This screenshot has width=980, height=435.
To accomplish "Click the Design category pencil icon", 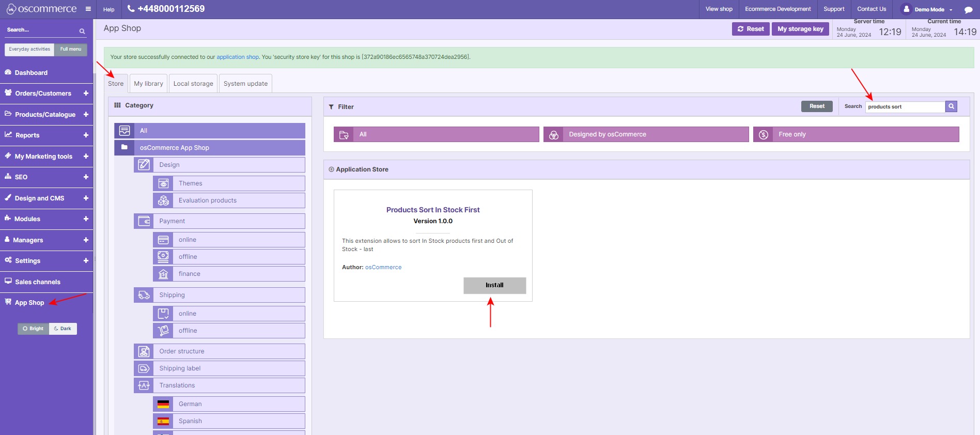I will 144,165.
